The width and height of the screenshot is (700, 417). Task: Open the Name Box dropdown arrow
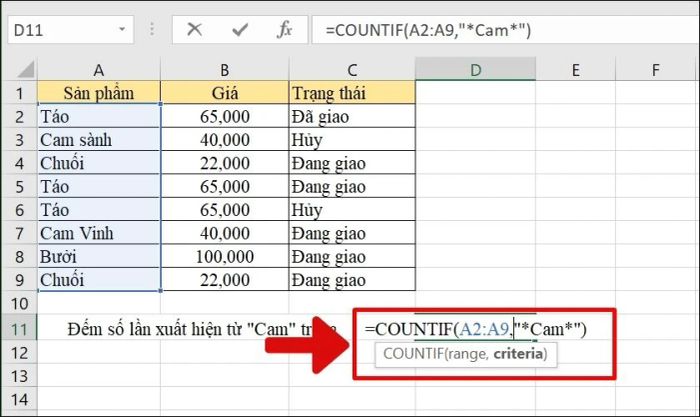click(x=122, y=29)
